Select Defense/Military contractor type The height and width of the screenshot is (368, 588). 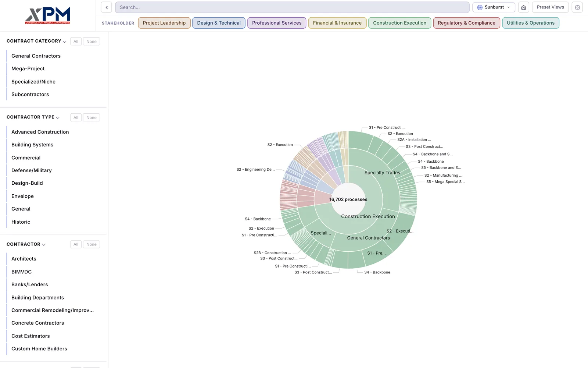pyautogui.click(x=32, y=170)
